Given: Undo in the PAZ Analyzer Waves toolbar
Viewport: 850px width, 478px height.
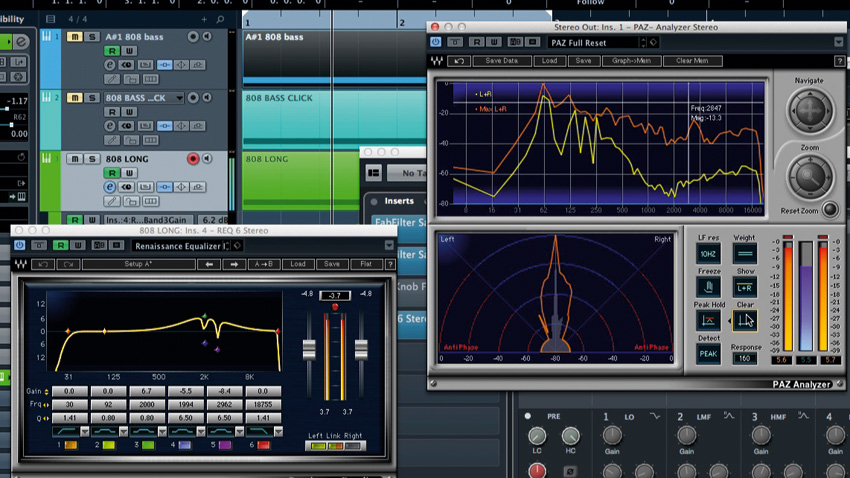Looking at the screenshot, I should click(459, 61).
